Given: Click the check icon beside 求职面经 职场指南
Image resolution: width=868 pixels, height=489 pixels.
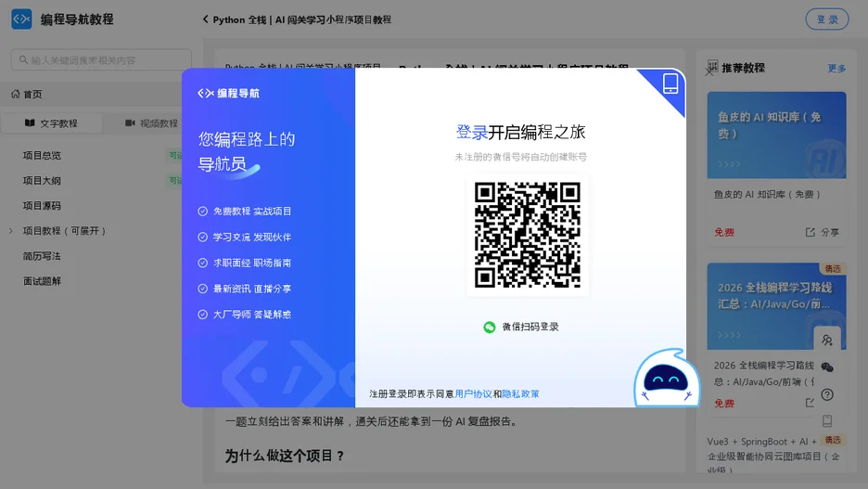Looking at the screenshot, I should [202, 263].
